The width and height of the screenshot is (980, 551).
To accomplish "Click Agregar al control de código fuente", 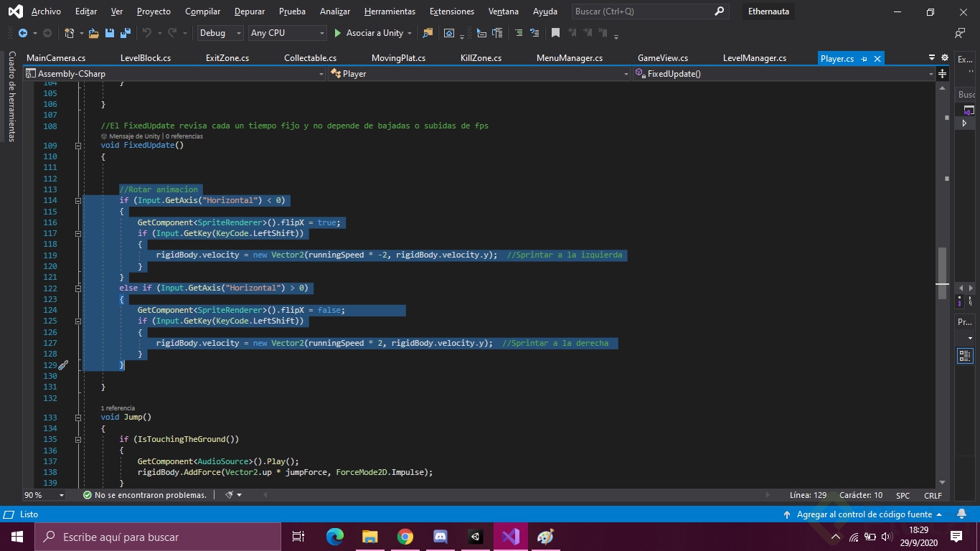I will (864, 514).
